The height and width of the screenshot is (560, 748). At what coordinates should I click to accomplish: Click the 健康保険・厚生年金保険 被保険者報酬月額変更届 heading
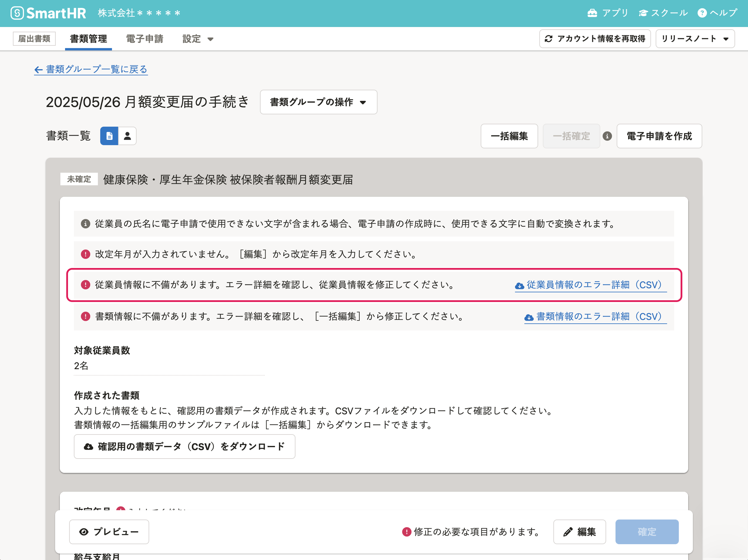(x=228, y=179)
